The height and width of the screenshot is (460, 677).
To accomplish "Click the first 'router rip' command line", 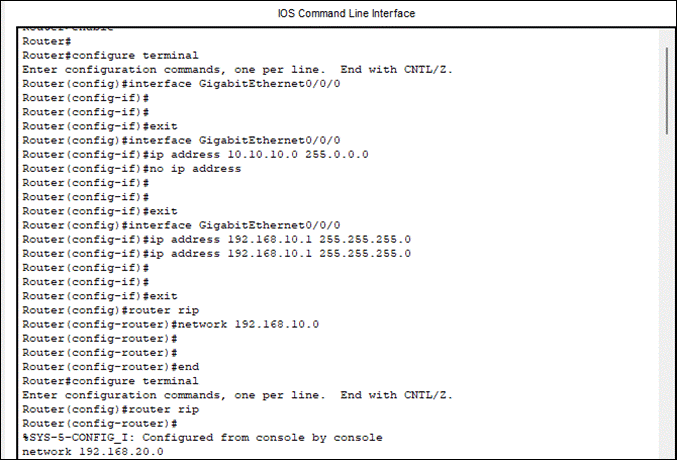I will pos(111,310).
